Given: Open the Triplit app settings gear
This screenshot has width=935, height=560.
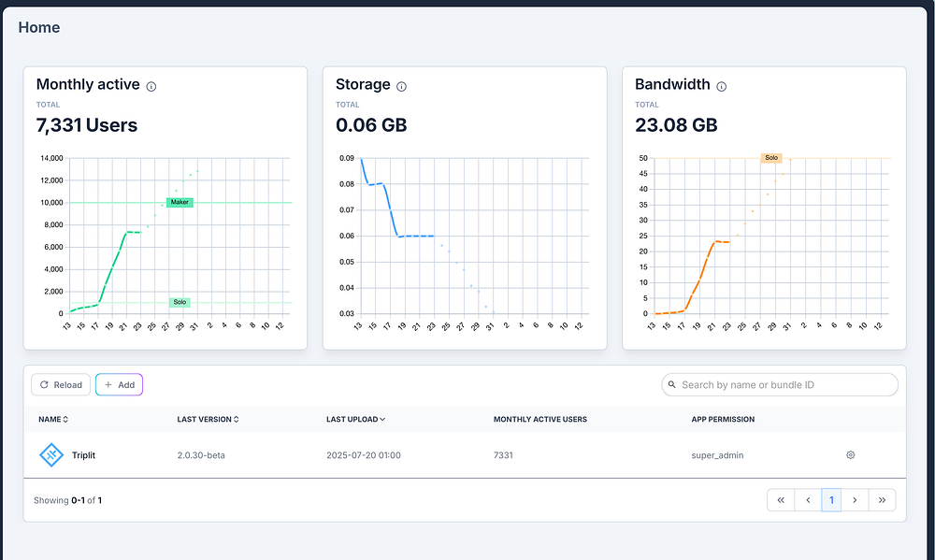Looking at the screenshot, I should tap(850, 455).
